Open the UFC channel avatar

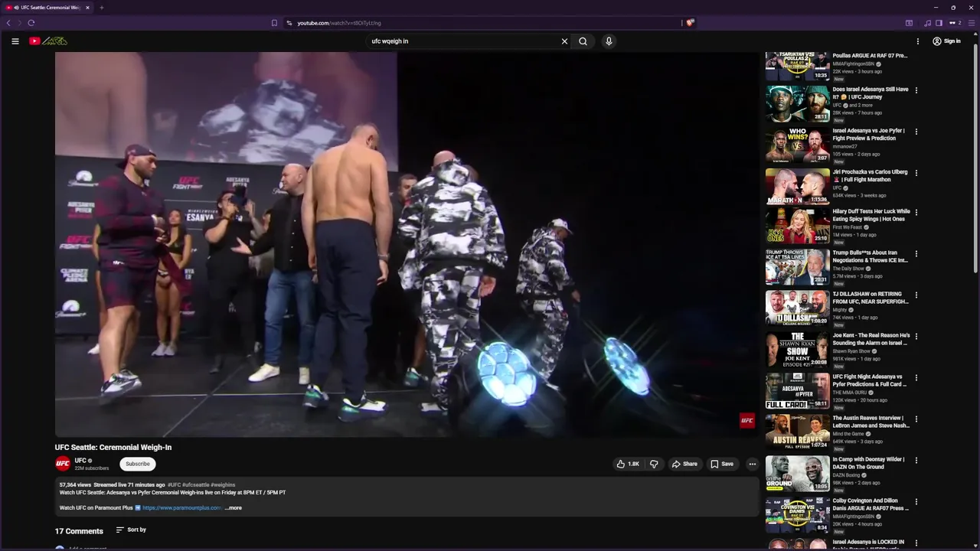(x=63, y=464)
